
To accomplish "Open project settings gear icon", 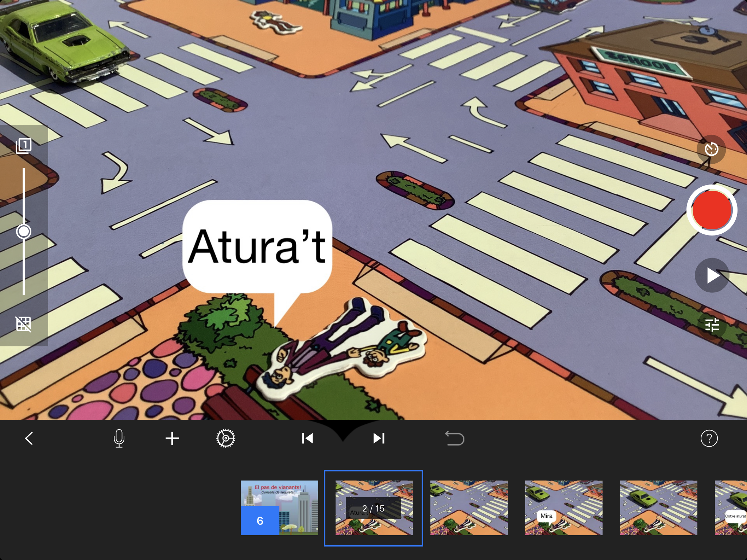I will point(226,438).
